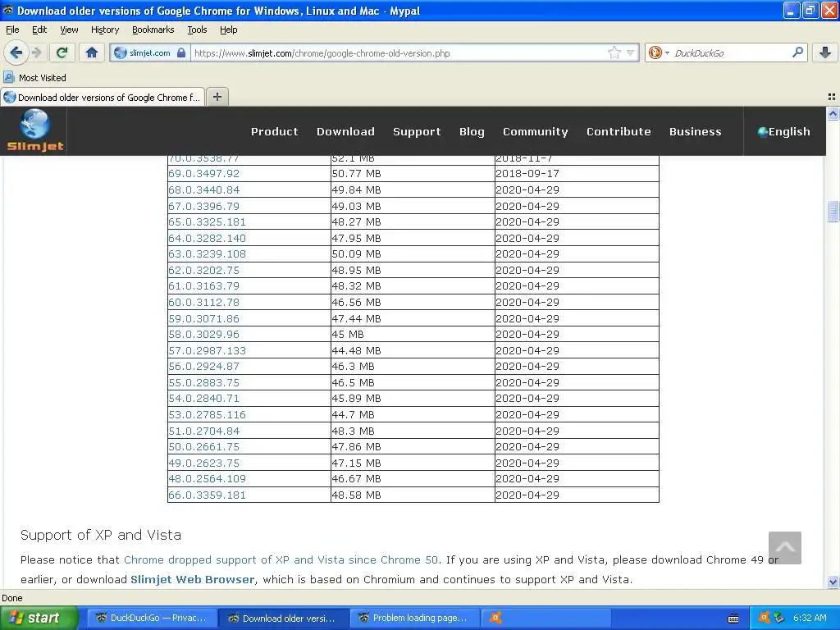Show all tabs list button
Image resolution: width=840 pixels, height=630 pixels.
pos(832,97)
